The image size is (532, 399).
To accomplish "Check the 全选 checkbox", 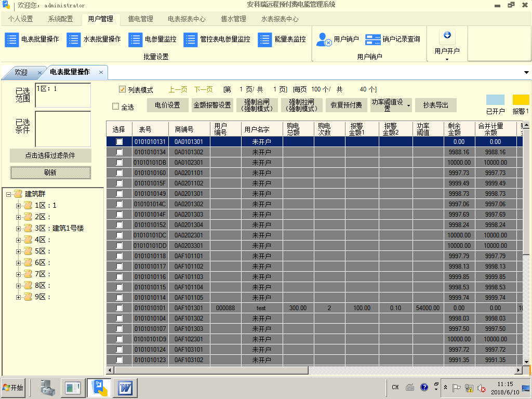I will 116,107.
